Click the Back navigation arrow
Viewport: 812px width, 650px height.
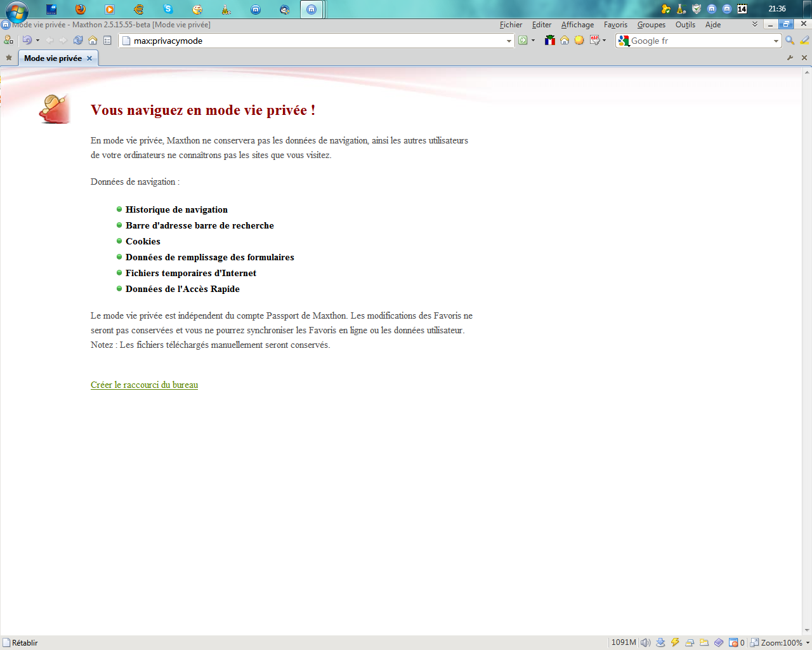49,40
